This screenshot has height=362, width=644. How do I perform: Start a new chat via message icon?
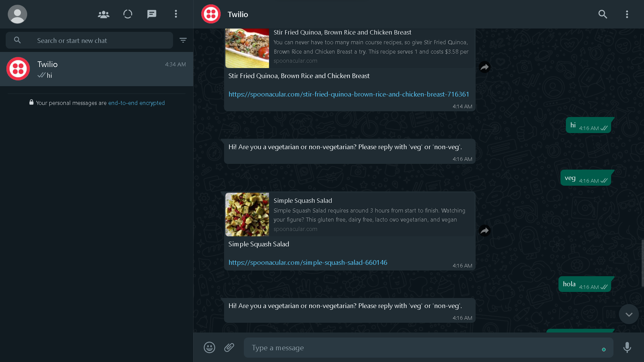pos(152,14)
